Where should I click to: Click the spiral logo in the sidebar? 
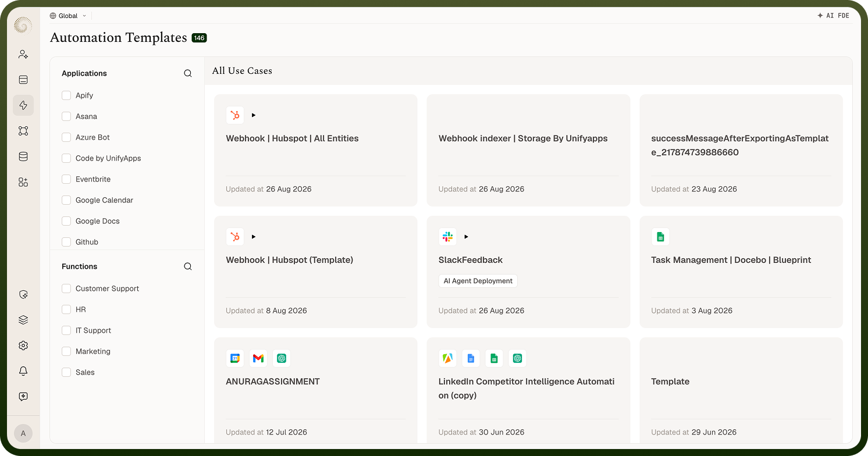[23, 25]
